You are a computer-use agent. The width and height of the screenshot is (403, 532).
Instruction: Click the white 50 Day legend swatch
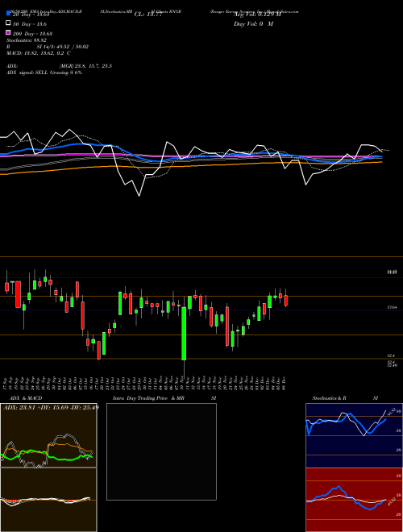pos(8,23)
